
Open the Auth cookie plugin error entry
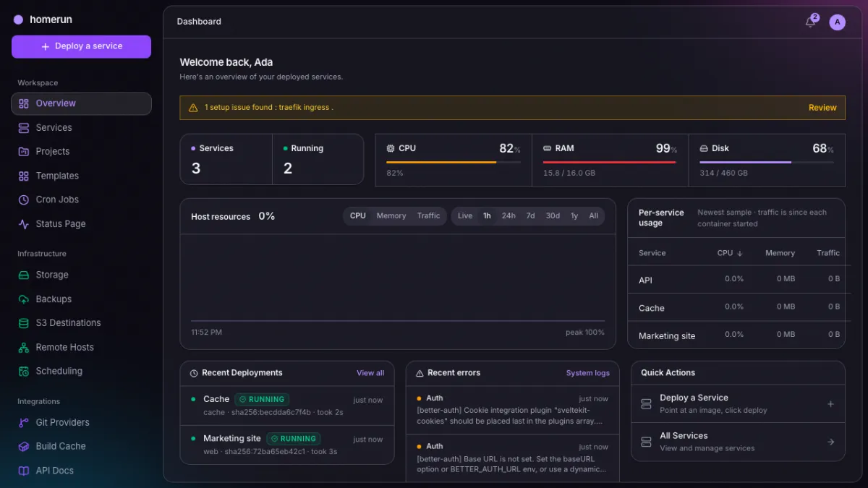[x=513, y=410]
